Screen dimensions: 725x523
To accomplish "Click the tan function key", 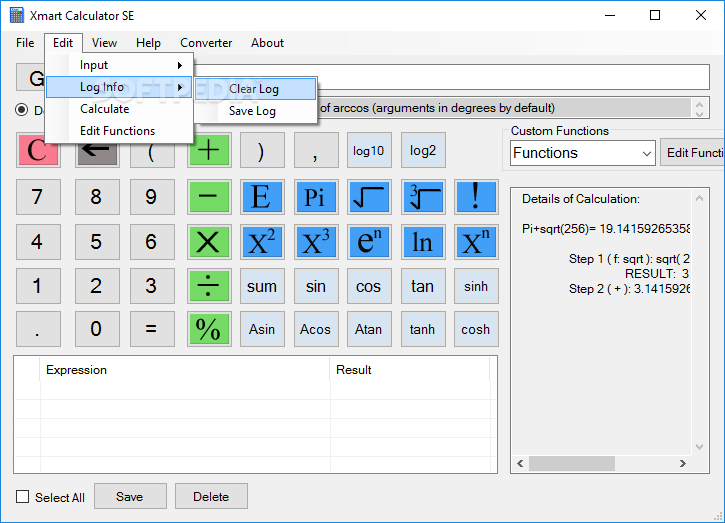I will point(423,286).
